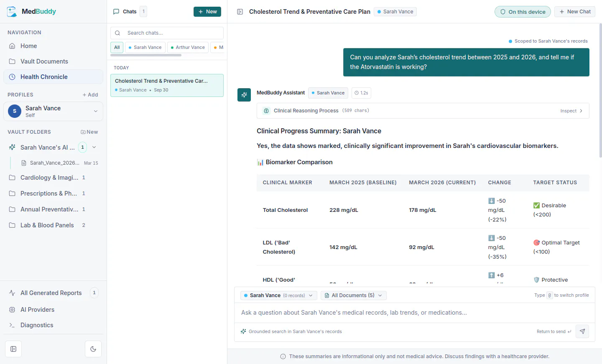Image resolution: width=602 pixels, height=364 pixels.
Task: Click the Clinical Reasoning Process brain icon
Action: point(266,111)
